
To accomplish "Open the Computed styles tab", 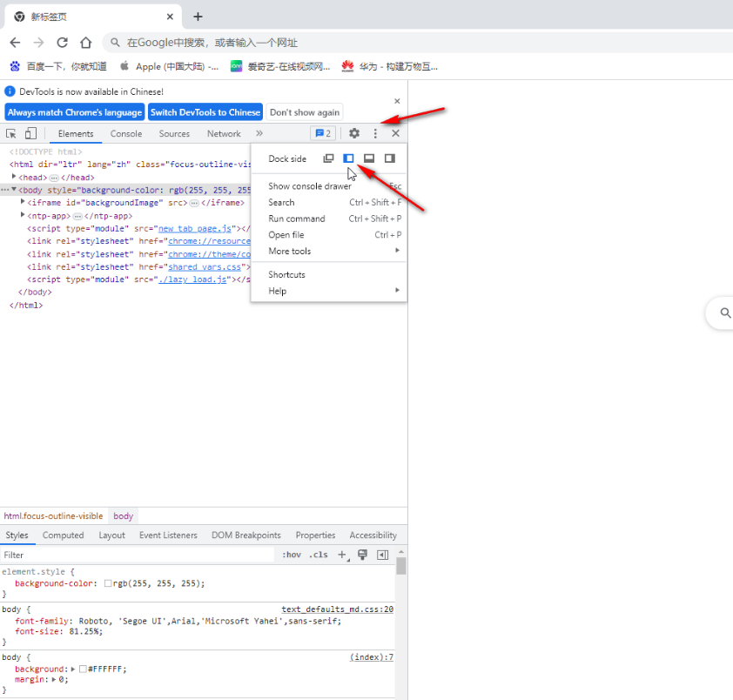I will (63, 535).
